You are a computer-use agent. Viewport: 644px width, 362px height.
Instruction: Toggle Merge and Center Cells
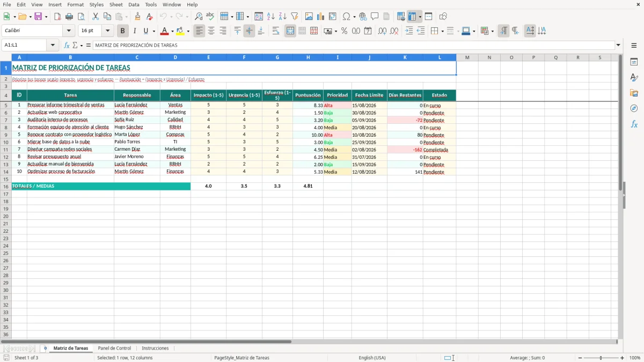point(290,31)
